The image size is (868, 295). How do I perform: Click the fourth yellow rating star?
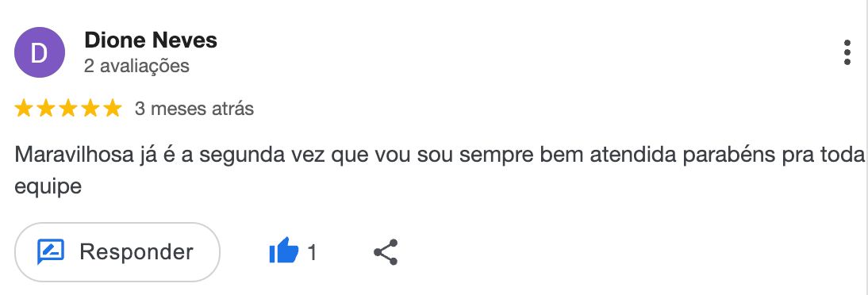point(90,109)
